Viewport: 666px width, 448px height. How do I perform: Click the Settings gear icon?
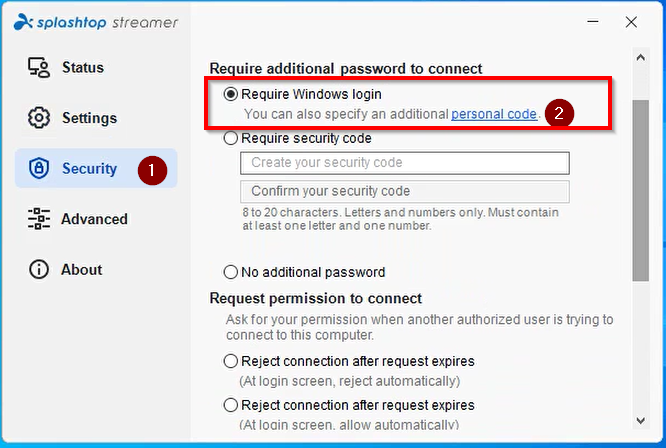point(39,118)
